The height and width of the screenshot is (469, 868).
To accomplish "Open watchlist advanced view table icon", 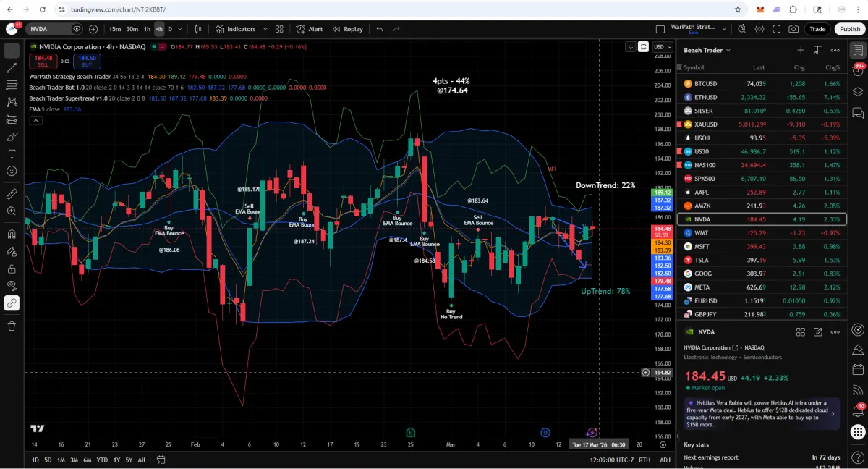I will coord(818,50).
